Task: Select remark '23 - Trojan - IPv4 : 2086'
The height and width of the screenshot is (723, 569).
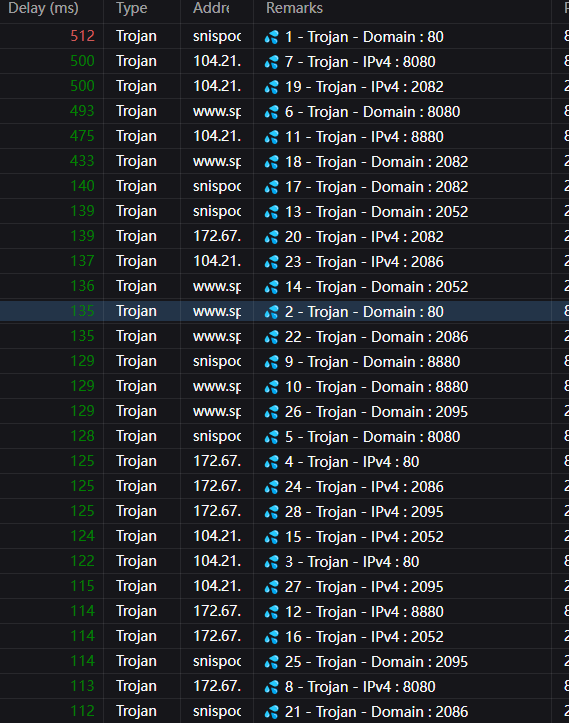Action: tap(364, 262)
